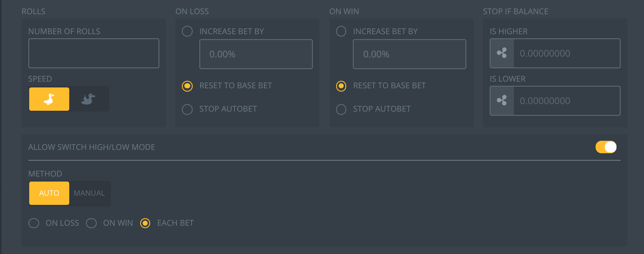This screenshot has height=254, width=644.
Task: Choose Stop Autobet under On Win
Action: 341,109
